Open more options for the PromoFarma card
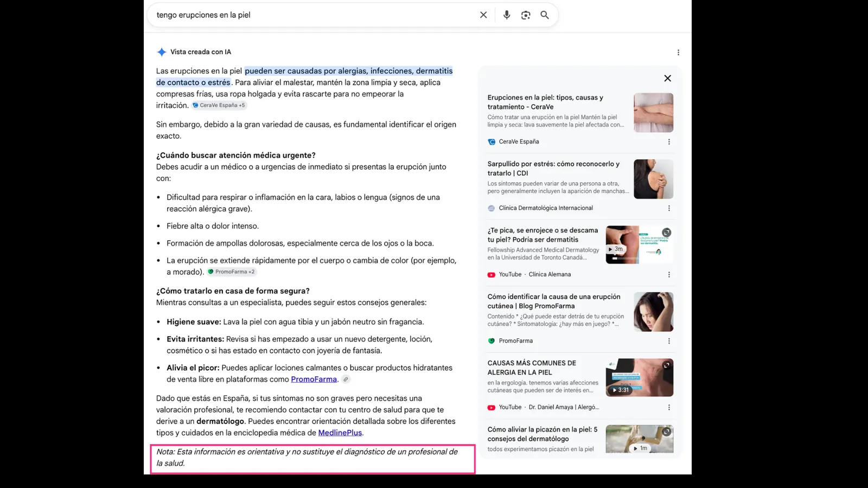The image size is (868, 488). [x=669, y=341]
